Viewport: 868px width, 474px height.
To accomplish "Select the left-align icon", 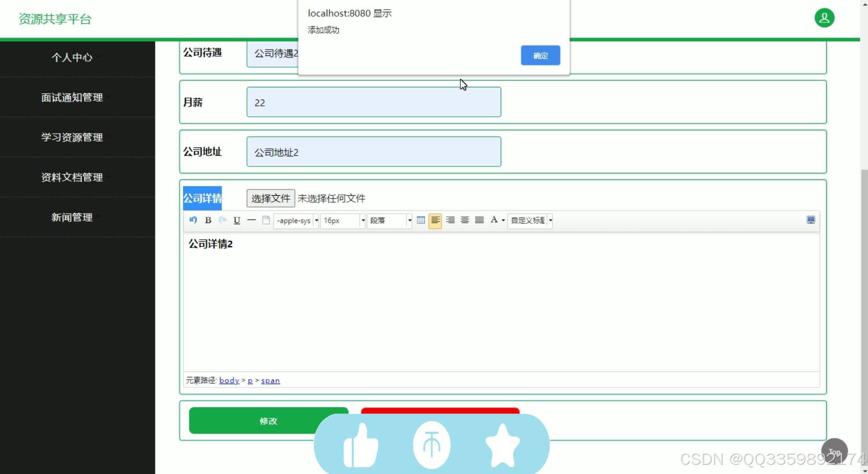I will click(435, 220).
